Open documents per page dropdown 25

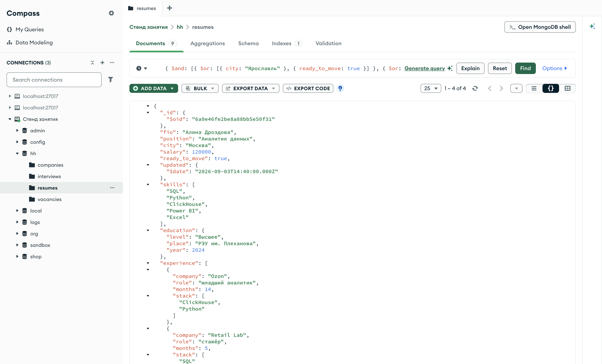pyautogui.click(x=430, y=88)
